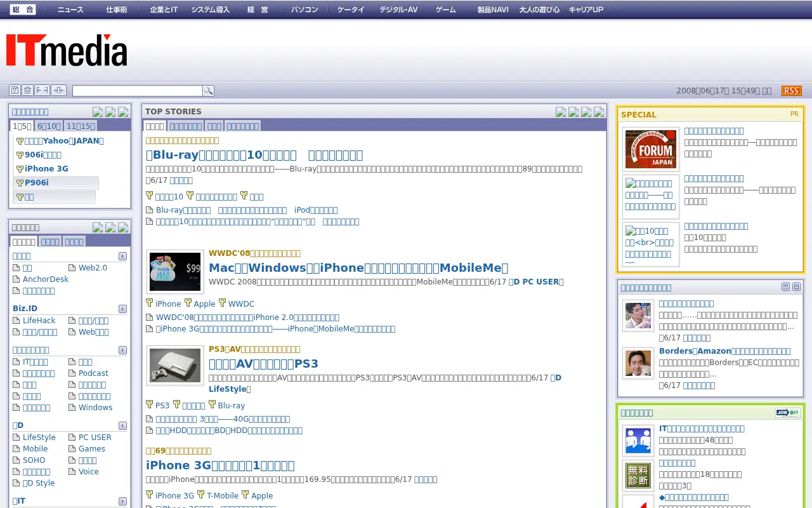Viewport: 812px width, 508px height.
Task: Open the 企業とIT top navigation item
Action: 164,10
